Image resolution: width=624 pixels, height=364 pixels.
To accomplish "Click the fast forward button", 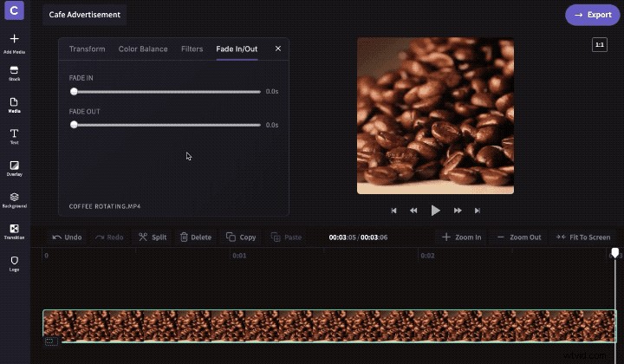I will 458,211.
